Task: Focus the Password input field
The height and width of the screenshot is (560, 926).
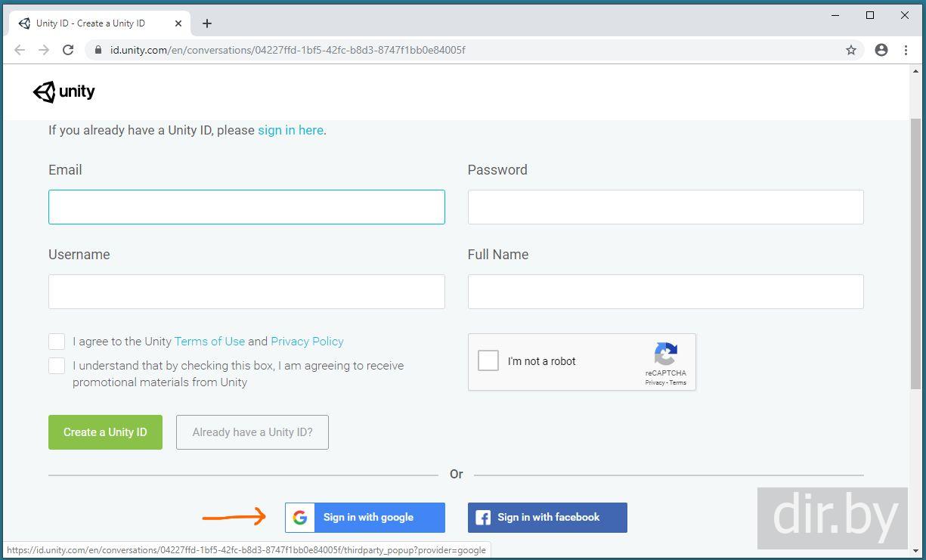Action: pyautogui.click(x=665, y=207)
